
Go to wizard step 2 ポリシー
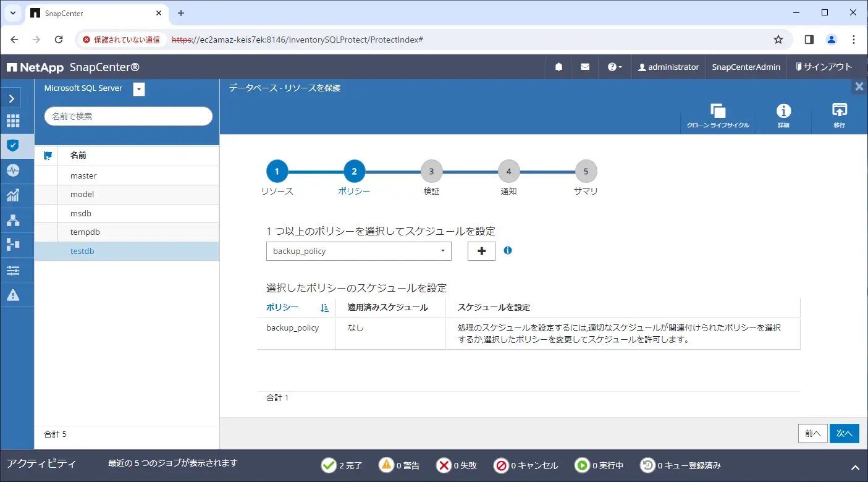pyautogui.click(x=354, y=172)
